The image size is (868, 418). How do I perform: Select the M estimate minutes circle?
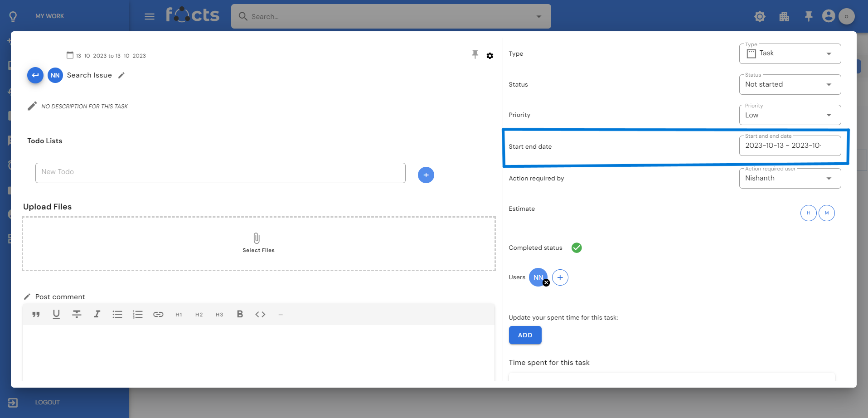pyautogui.click(x=826, y=213)
